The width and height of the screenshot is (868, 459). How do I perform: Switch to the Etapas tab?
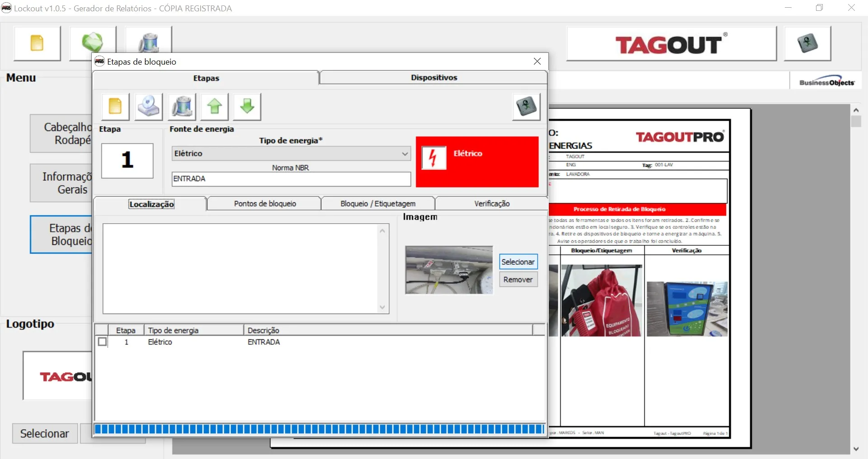206,78
